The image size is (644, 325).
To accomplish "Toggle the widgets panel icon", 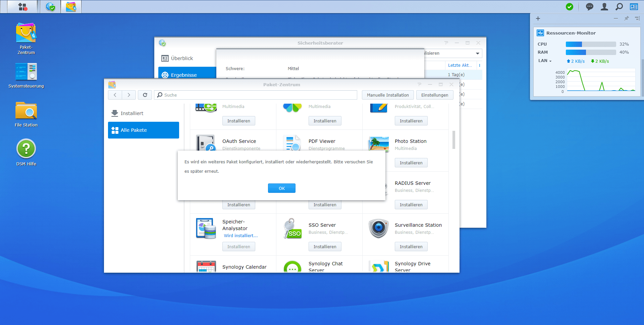I will click(634, 7).
